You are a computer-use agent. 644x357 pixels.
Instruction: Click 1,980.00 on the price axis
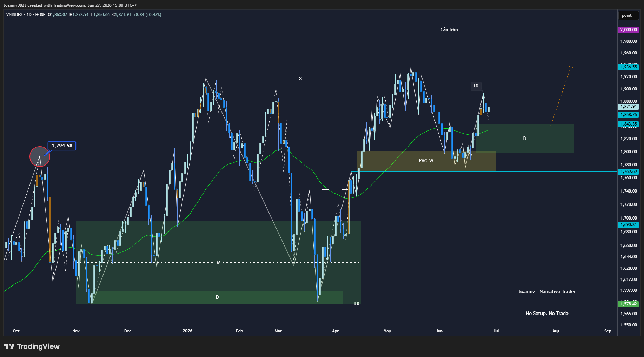tap(629, 41)
